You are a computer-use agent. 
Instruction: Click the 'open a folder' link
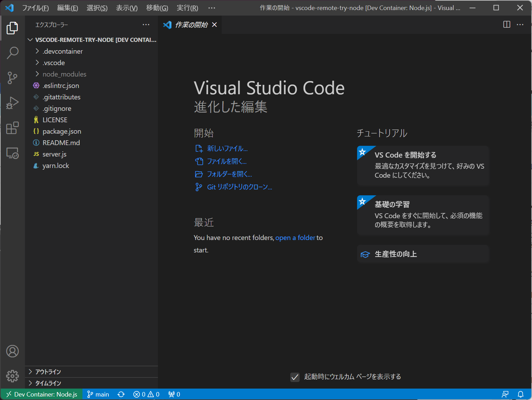(x=295, y=238)
